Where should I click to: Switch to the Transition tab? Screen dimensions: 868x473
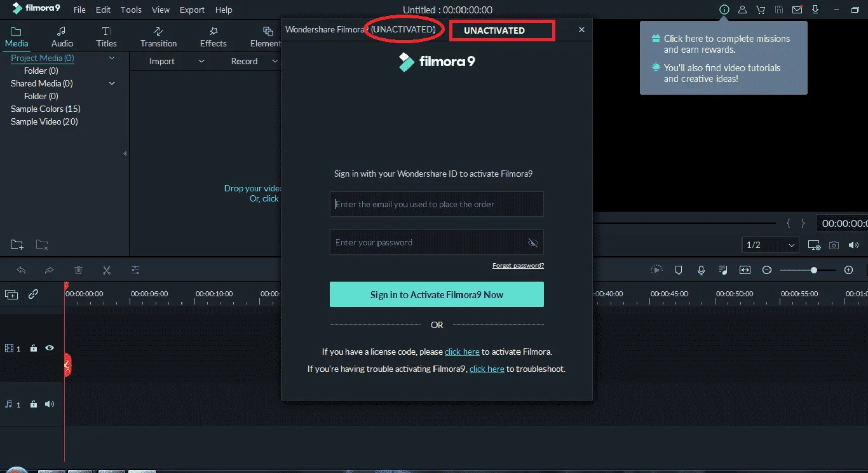(159, 37)
